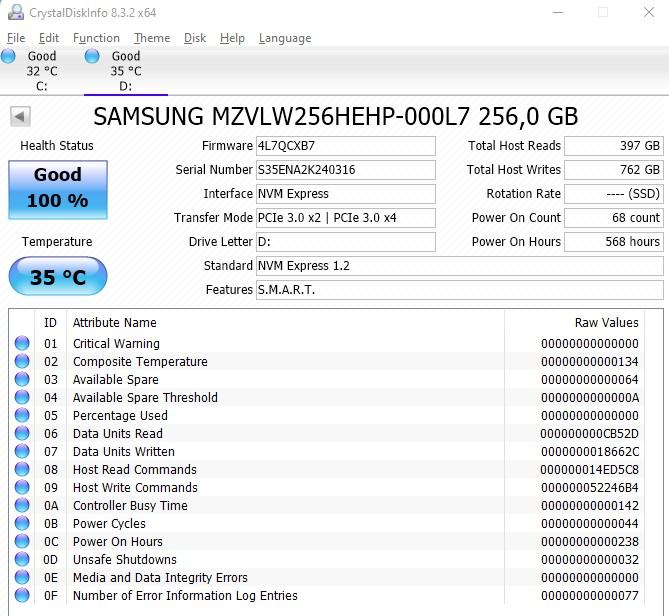
Task: Select the Percentage Used attribute name
Action: pyautogui.click(x=120, y=416)
